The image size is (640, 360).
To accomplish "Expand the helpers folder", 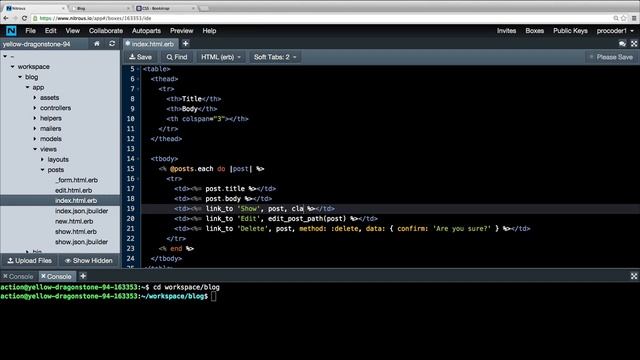I will click(35, 118).
